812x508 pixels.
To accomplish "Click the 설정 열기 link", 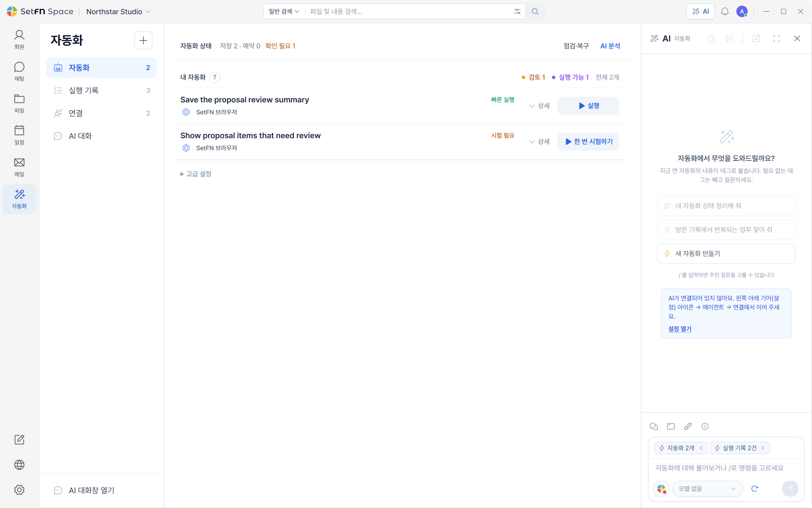I will (680, 329).
